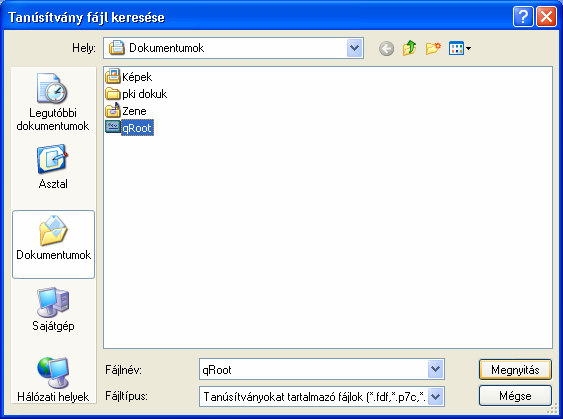The image size is (563, 419).
Task: Select Dokumentumok in the places bar
Action: coord(53,244)
